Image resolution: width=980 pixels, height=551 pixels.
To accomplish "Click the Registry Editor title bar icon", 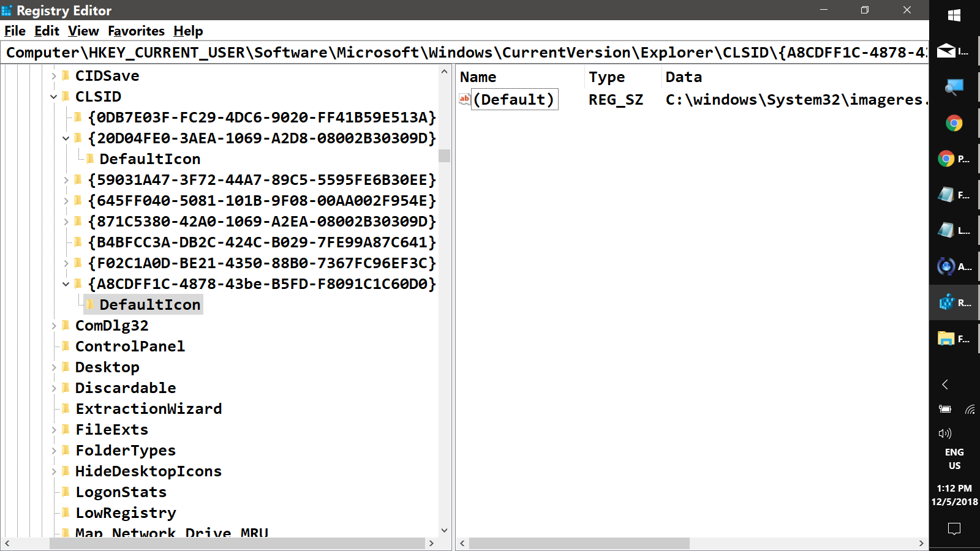I will click(7, 10).
